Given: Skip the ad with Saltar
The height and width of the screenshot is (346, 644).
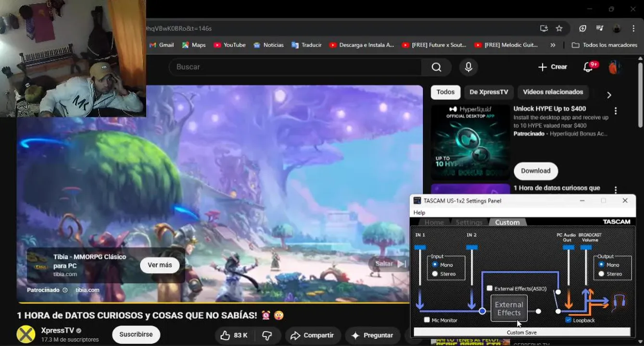Looking at the screenshot, I should (x=391, y=263).
